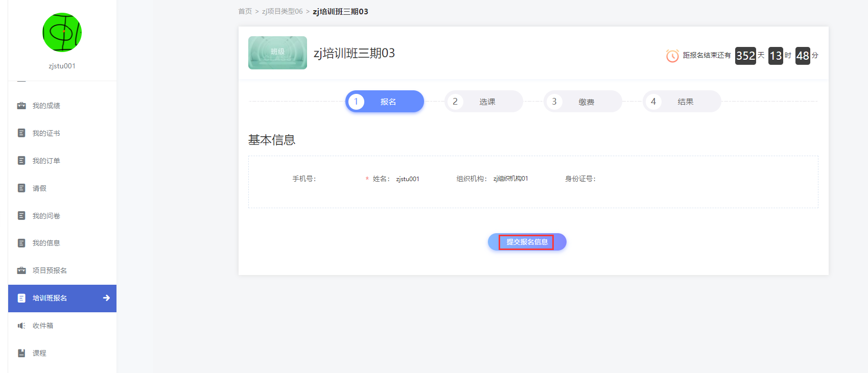Click the 我的订单 document icon
868x373 pixels.
[21, 161]
